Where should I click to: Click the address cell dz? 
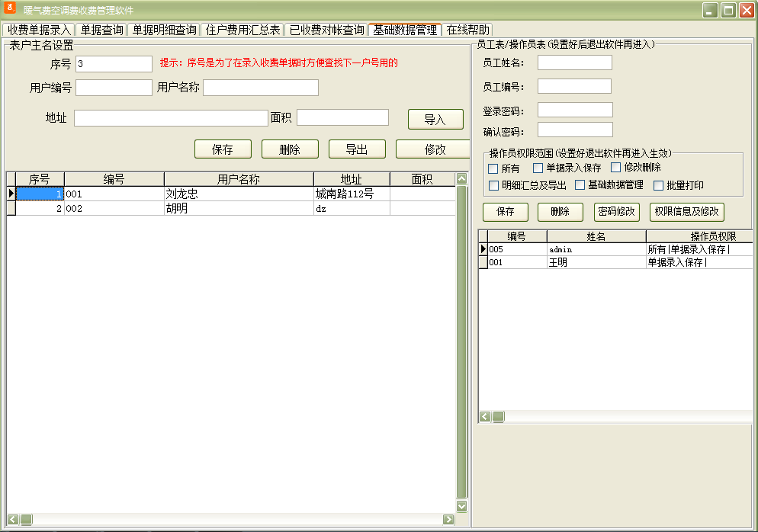[352, 208]
